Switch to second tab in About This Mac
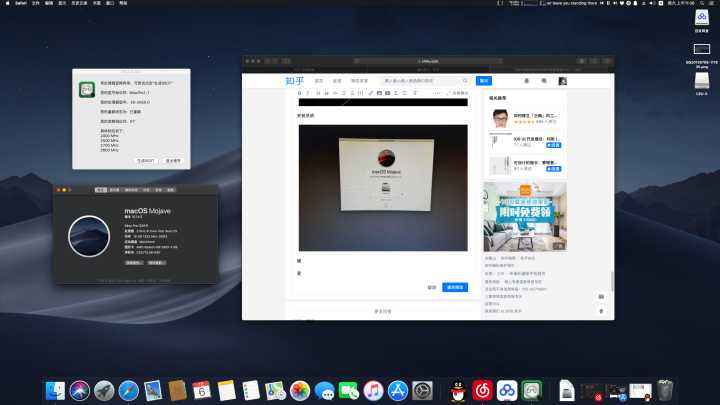 (x=114, y=190)
